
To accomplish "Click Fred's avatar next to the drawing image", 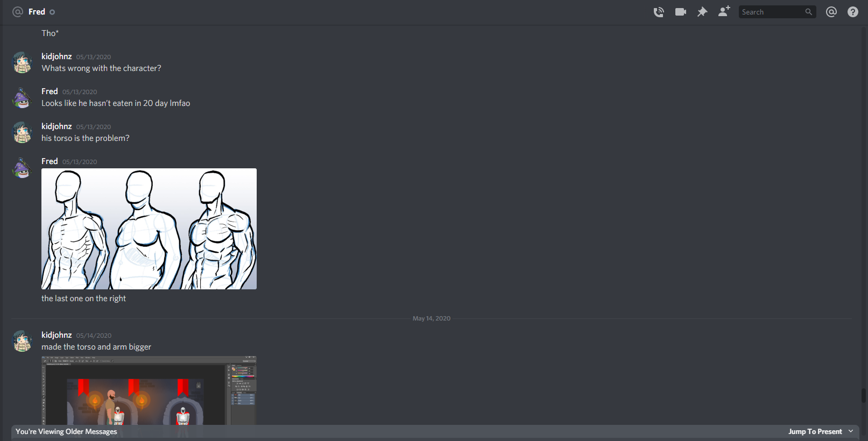I will (22, 167).
